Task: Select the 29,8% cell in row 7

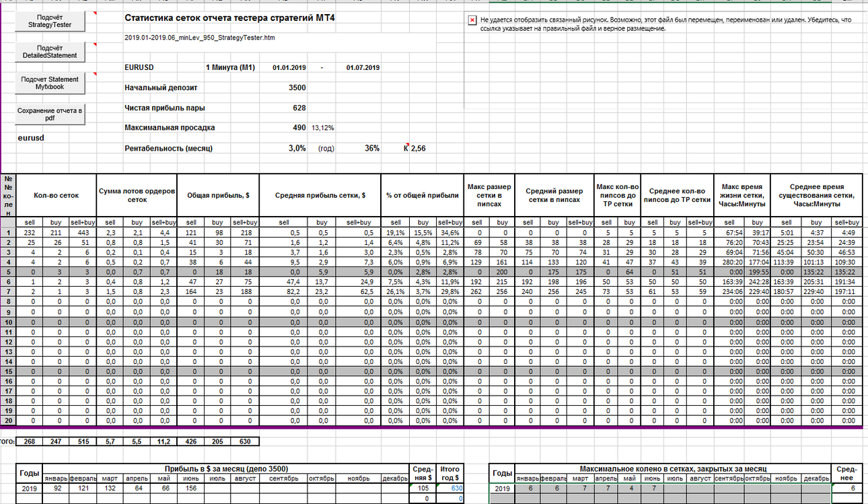Action: (x=449, y=293)
